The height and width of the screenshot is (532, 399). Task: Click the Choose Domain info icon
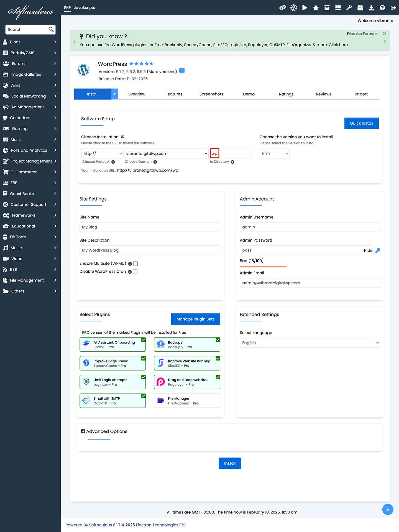click(155, 162)
